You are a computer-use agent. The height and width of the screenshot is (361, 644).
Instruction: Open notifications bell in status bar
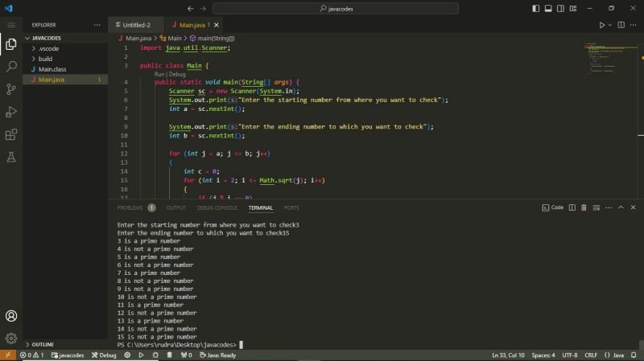[x=634, y=355]
